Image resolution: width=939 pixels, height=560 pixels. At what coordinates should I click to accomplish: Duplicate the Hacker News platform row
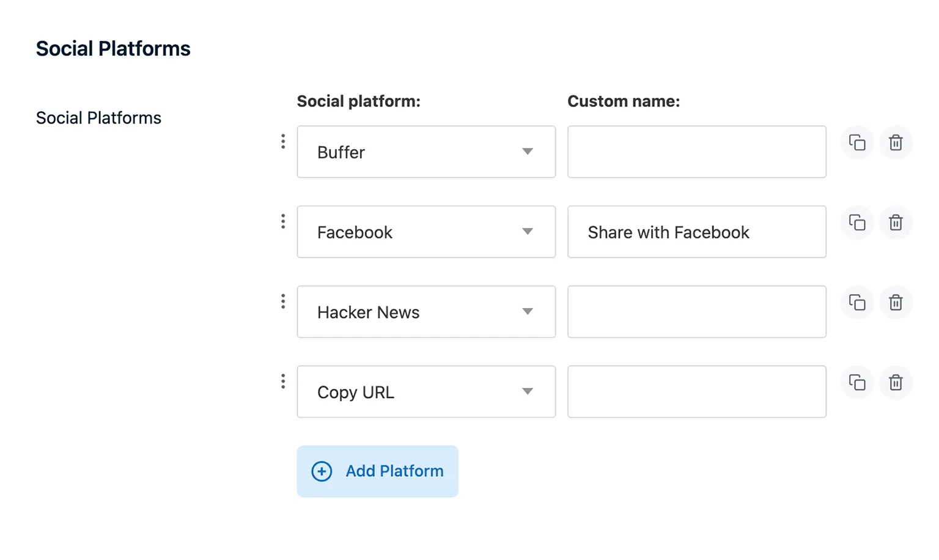coord(857,303)
